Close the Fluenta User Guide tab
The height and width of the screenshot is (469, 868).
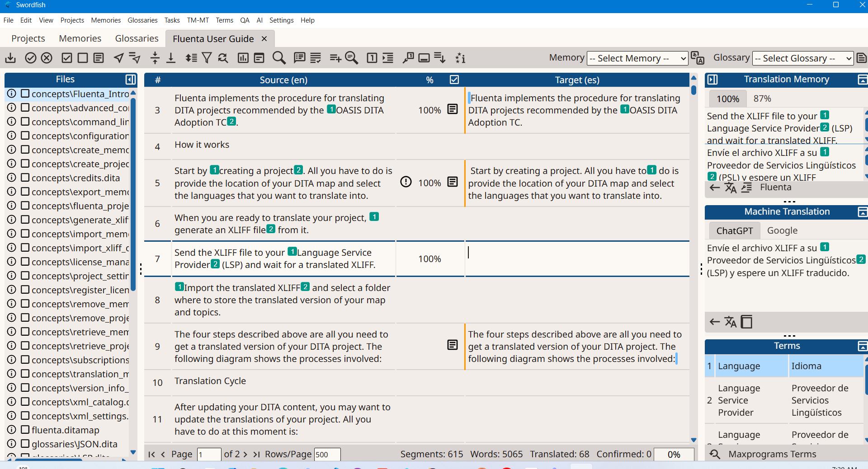(x=264, y=39)
